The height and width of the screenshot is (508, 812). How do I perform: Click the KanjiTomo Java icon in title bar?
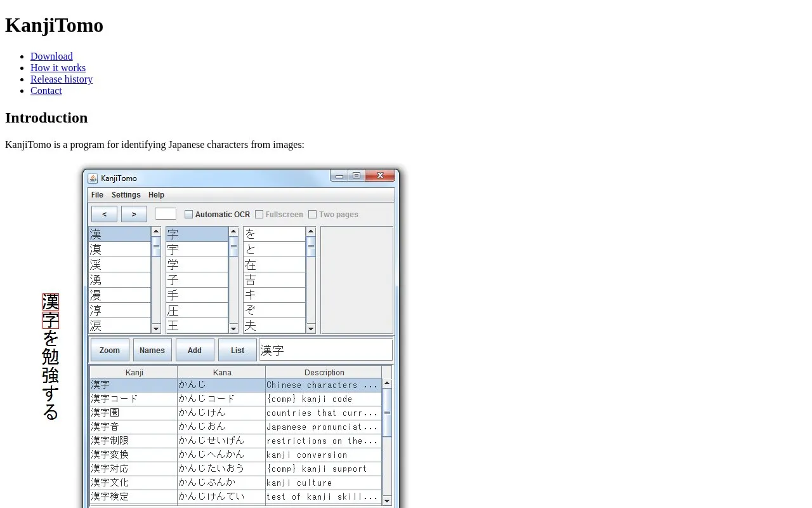[x=93, y=178]
